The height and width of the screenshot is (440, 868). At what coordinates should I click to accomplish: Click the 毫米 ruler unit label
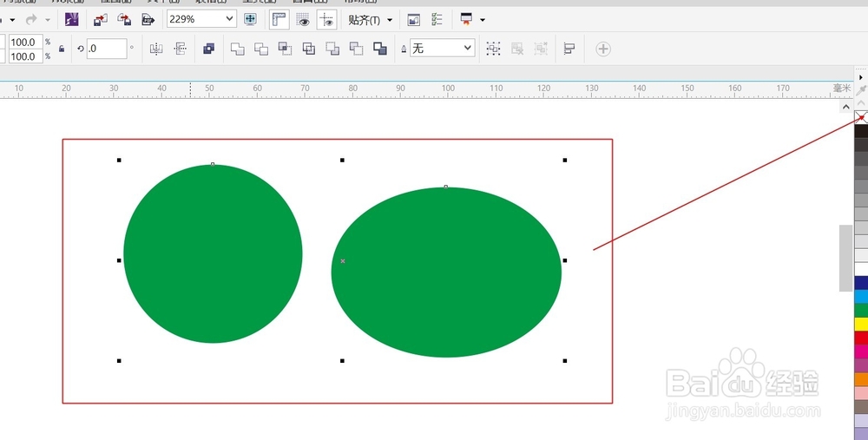tap(841, 88)
